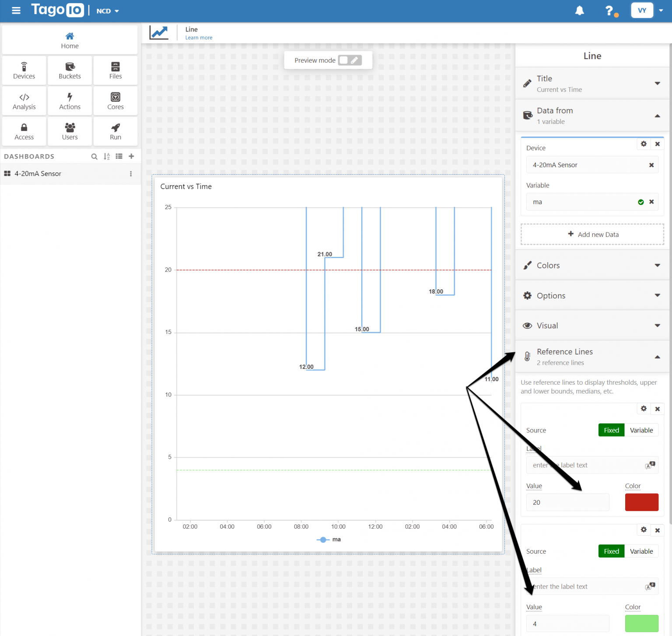Select Variable source for first reference line
This screenshot has width=672, height=636.
click(x=641, y=430)
